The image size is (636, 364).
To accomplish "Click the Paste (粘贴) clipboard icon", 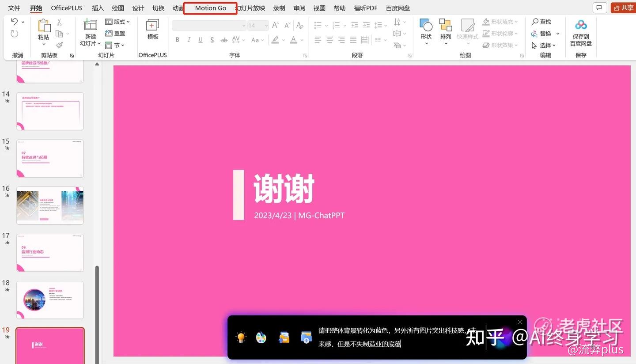I will (44, 27).
